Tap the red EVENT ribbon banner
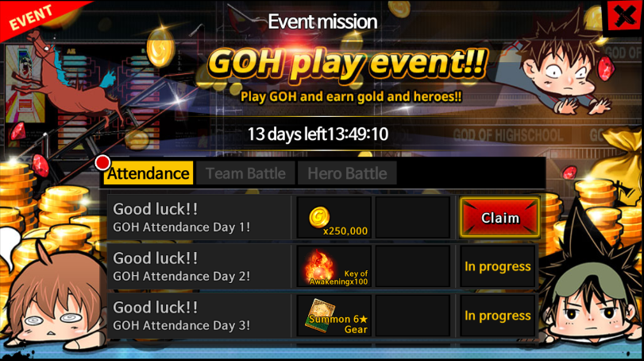Image resolution: width=644 pixels, height=361 pixels. pyautogui.click(x=33, y=17)
